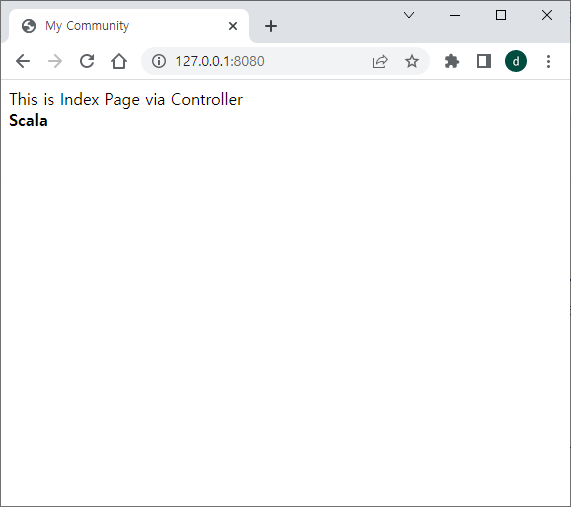Screen dimensions: 571x507
Task: Select the My Community tab
Action: tap(129, 26)
